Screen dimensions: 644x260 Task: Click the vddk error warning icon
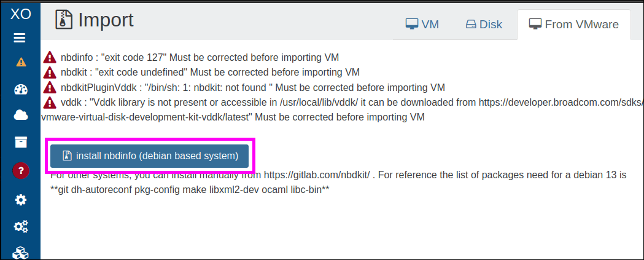[x=50, y=102]
